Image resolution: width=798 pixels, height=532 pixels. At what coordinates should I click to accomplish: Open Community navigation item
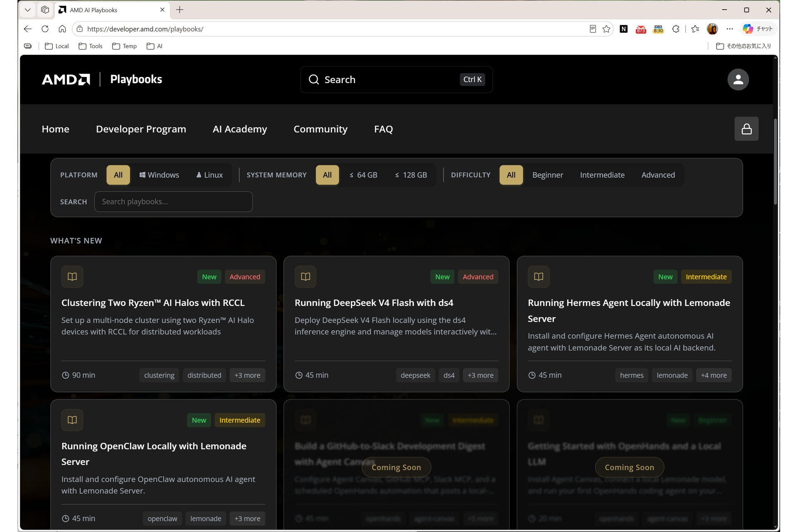(x=320, y=129)
